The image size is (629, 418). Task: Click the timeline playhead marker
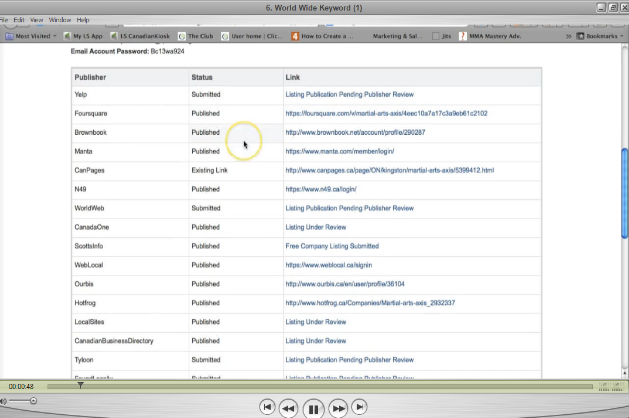click(80, 385)
